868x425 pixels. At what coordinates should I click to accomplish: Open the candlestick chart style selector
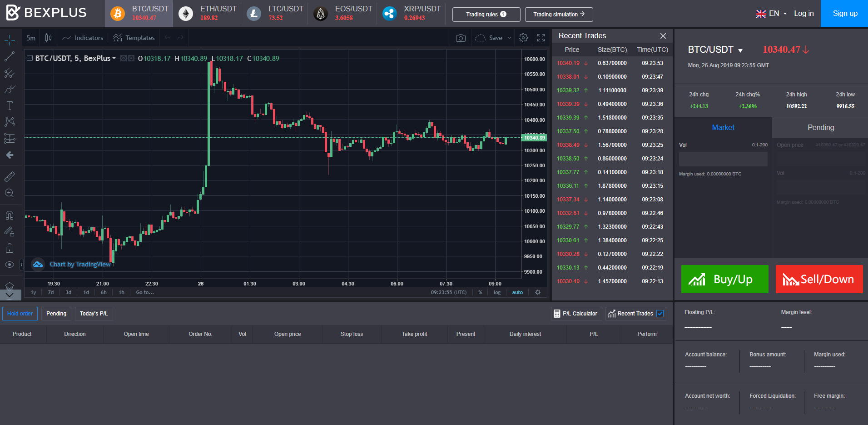click(x=48, y=38)
